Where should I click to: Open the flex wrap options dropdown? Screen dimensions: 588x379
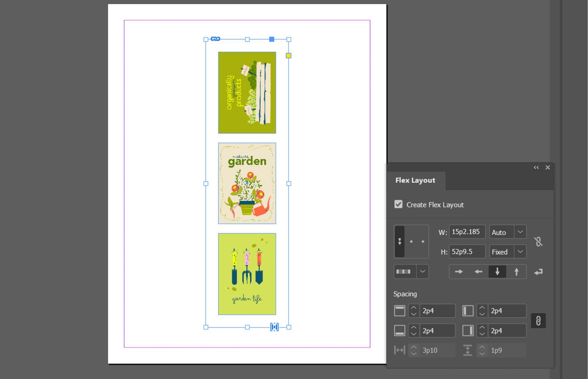[423, 272]
